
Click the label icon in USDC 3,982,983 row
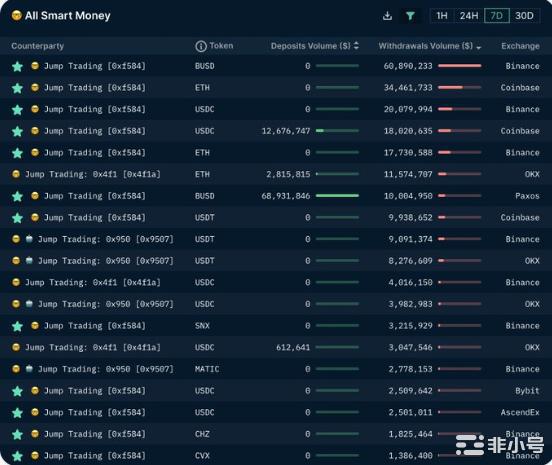coord(29,304)
